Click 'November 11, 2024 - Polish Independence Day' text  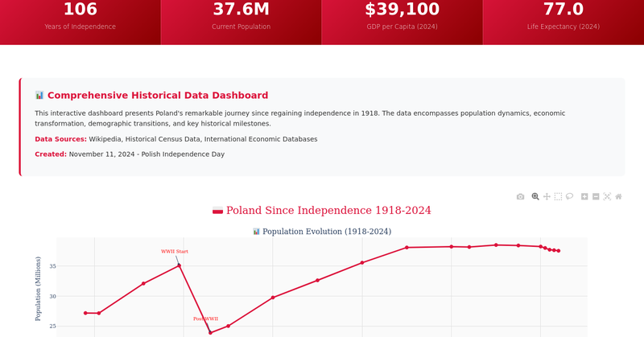click(147, 154)
